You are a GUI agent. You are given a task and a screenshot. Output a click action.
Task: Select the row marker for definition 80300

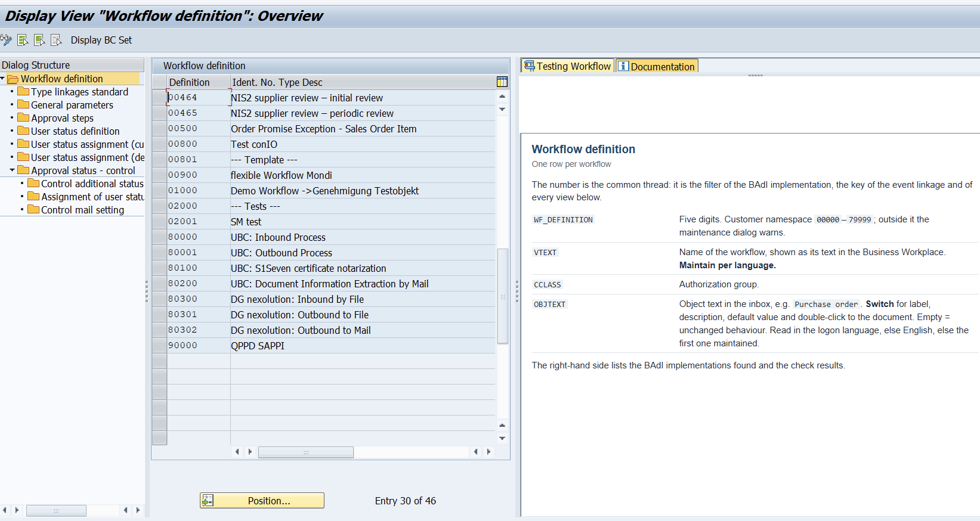(x=159, y=299)
